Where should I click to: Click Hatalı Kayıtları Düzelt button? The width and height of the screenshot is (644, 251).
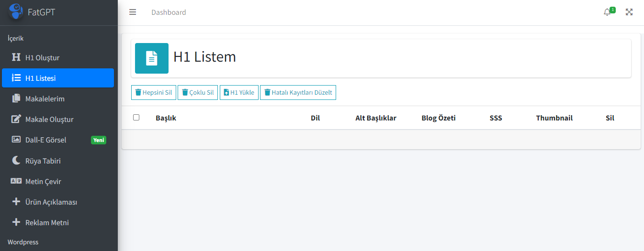[x=298, y=92]
